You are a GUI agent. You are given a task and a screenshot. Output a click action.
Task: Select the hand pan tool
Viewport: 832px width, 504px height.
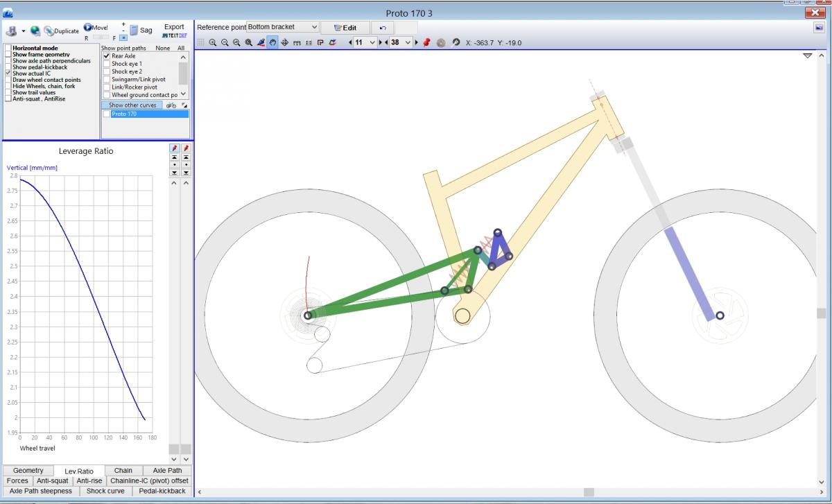coord(272,42)
